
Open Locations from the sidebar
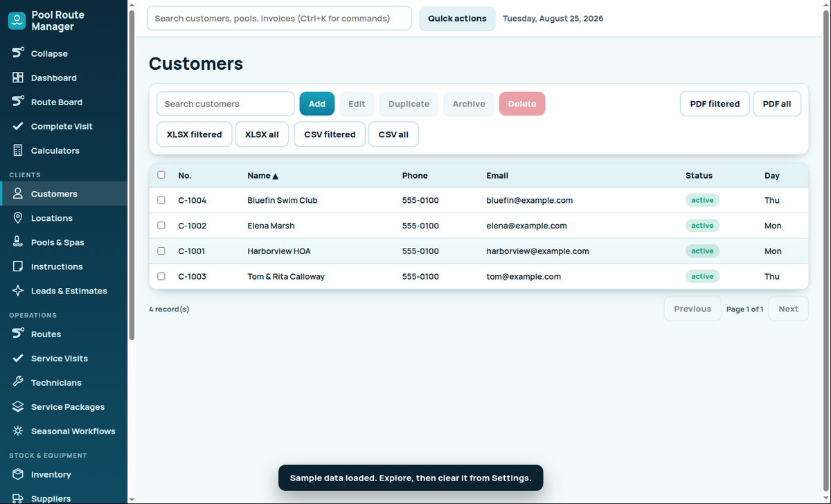click(x=64, y=218)
